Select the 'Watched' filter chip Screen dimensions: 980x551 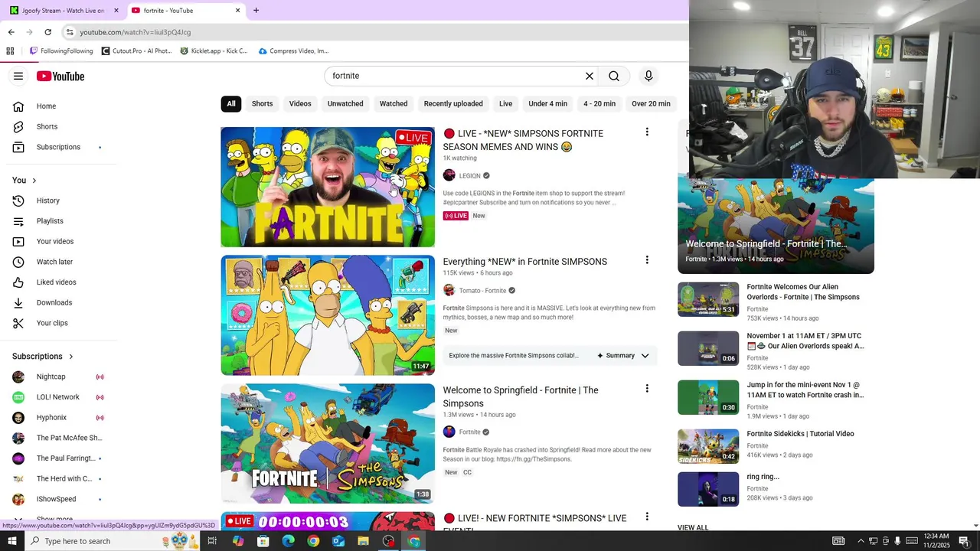394,103
